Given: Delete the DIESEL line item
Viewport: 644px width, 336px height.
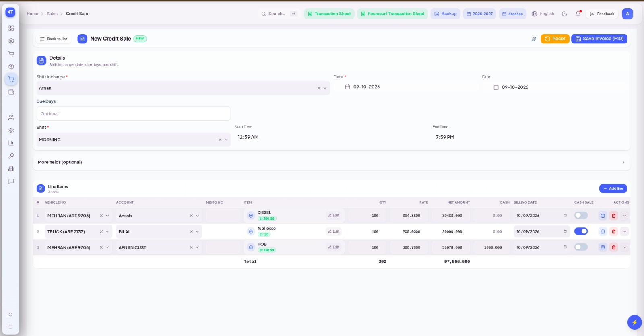Looking at the screenshot, I should (x=613, y=216).
